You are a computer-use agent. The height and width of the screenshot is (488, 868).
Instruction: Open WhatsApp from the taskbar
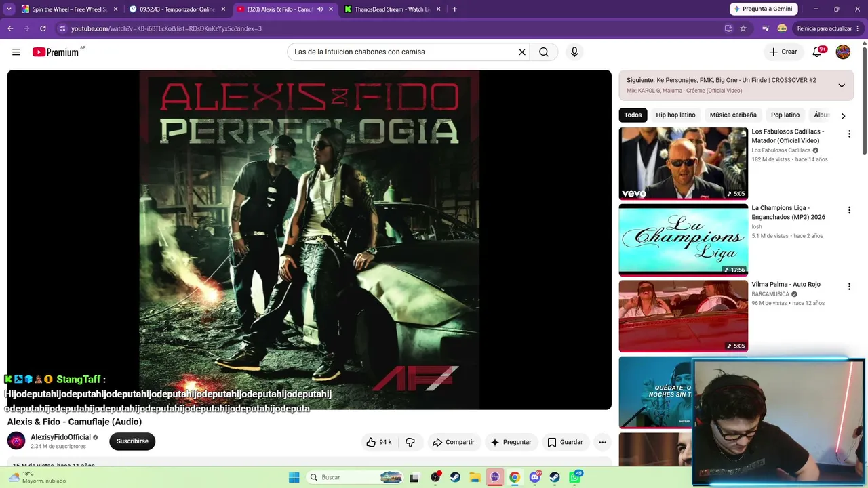click(x=575, y=477)
